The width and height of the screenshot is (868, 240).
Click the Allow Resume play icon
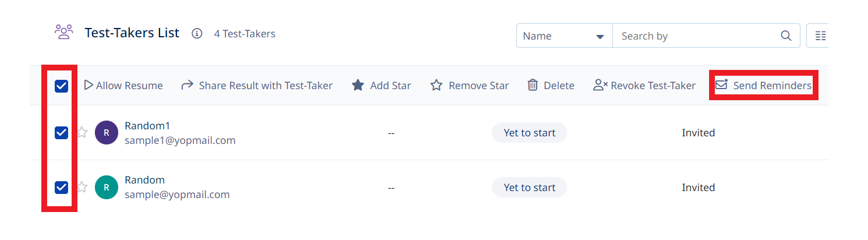pyautogui.click(x=88, y=86)
